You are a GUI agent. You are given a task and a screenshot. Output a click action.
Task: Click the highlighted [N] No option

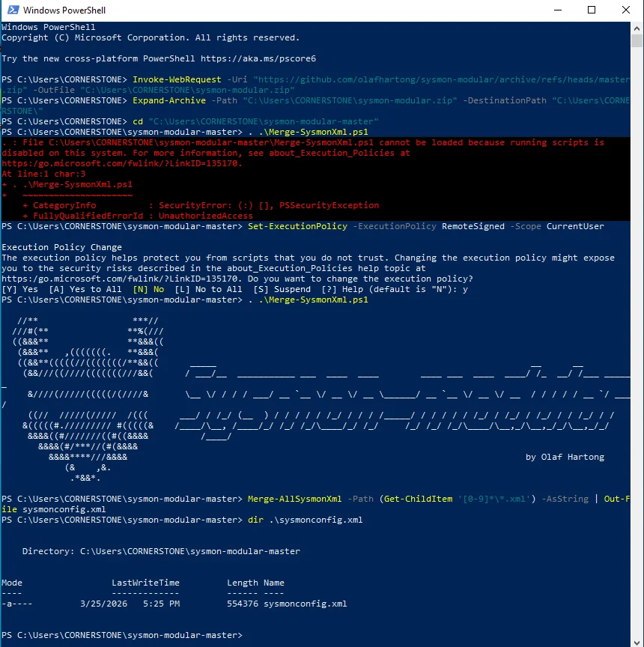pyautogui.click(x=148, y=289)
